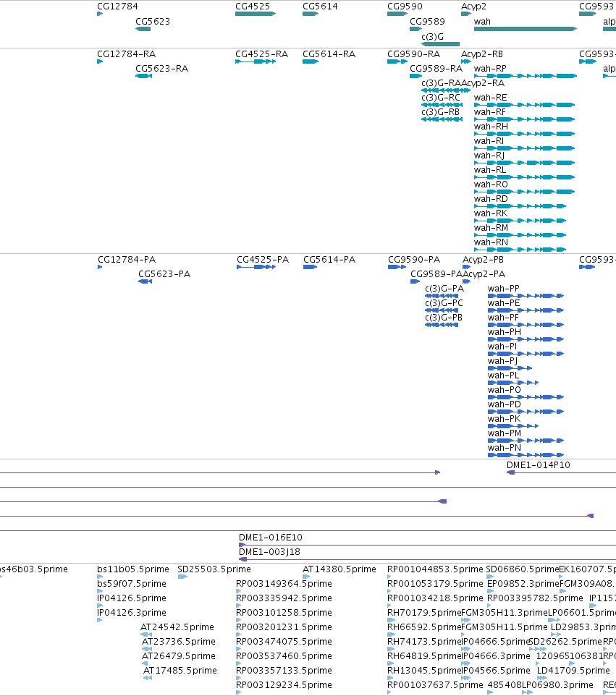Select the long wah gene bar
Screen dimensions: 616x696
click(526, 29)
